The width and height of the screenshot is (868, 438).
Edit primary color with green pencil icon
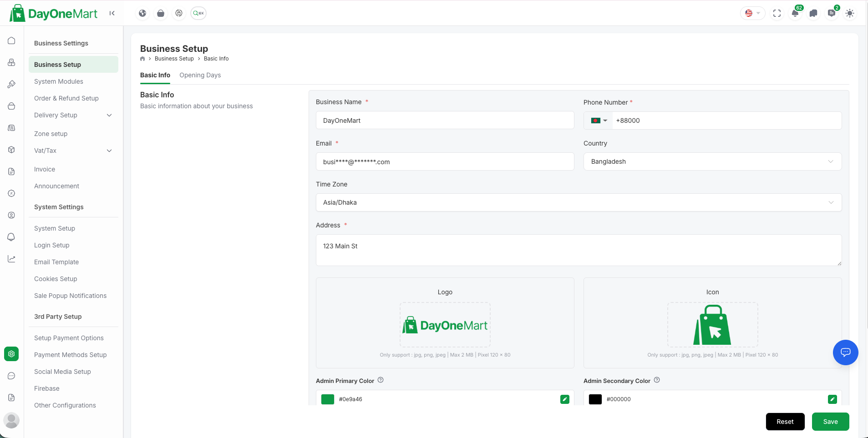[565, 399]
